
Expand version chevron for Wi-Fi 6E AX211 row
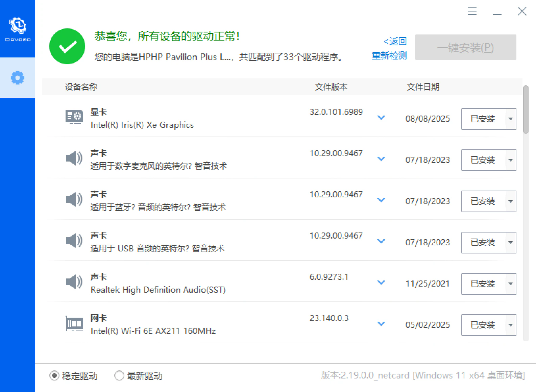tap(381, 324)
